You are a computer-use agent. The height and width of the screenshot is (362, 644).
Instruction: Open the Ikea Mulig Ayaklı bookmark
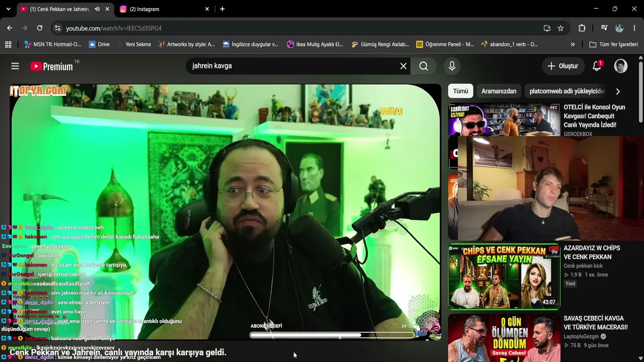tap(315, 44)
